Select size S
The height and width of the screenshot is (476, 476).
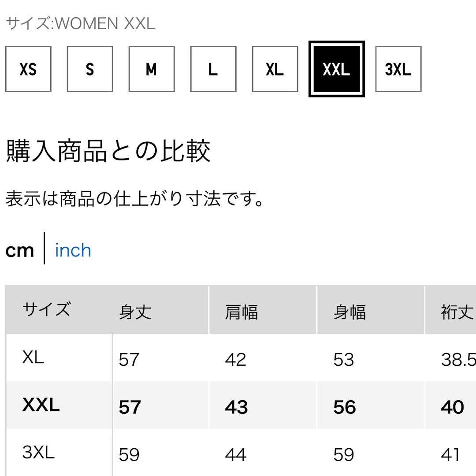tap(90, 69)
